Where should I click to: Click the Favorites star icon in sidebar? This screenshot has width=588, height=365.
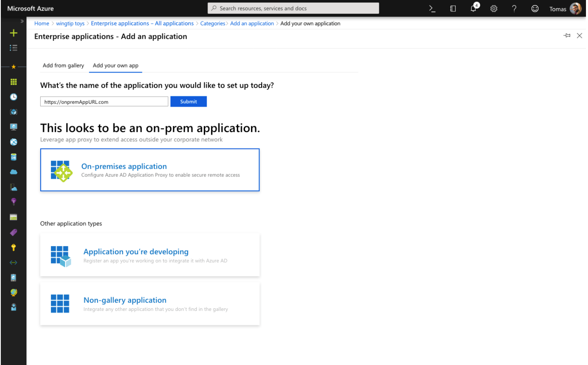point(13,66)
